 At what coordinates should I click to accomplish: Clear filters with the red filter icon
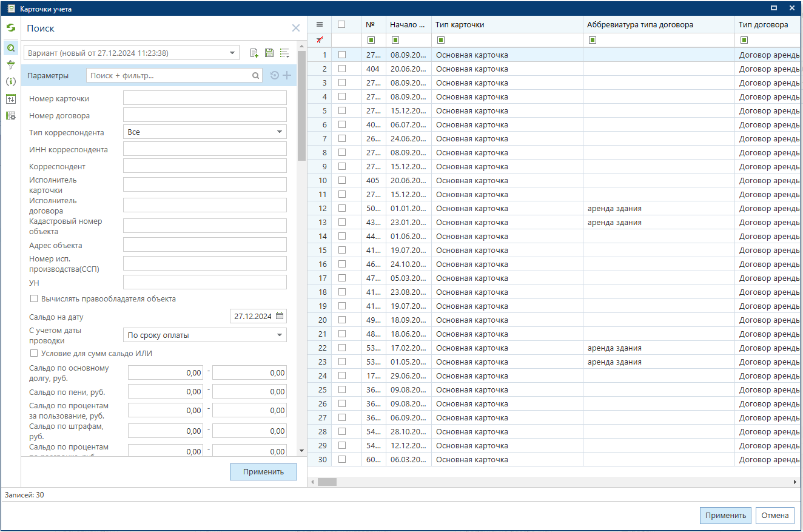(320, 40)
